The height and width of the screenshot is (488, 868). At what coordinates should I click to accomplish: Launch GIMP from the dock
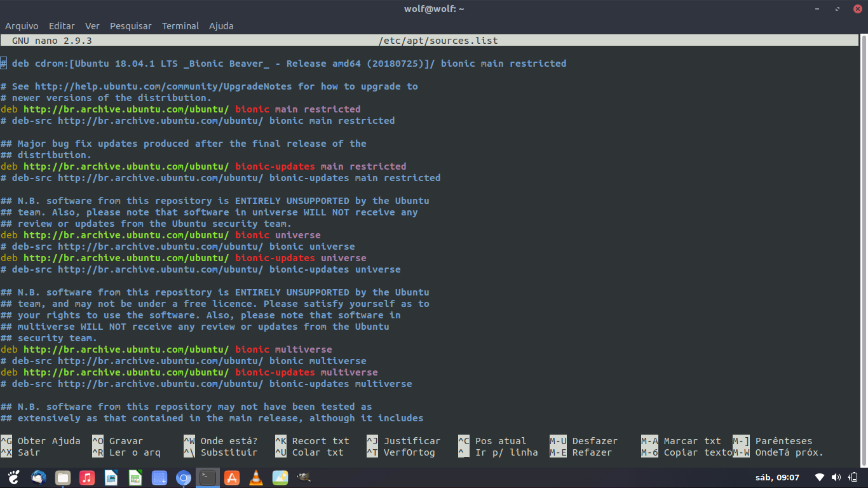click(x=304, y=477)
